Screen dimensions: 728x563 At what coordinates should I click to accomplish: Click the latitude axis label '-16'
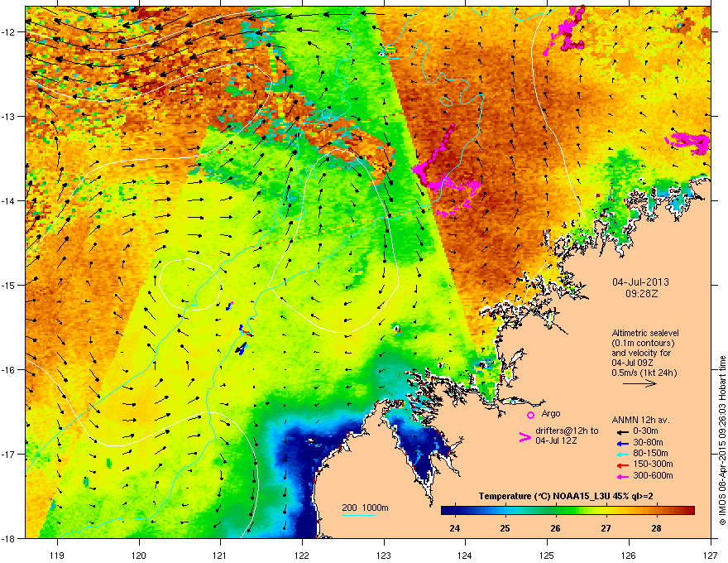pos(8,370)
